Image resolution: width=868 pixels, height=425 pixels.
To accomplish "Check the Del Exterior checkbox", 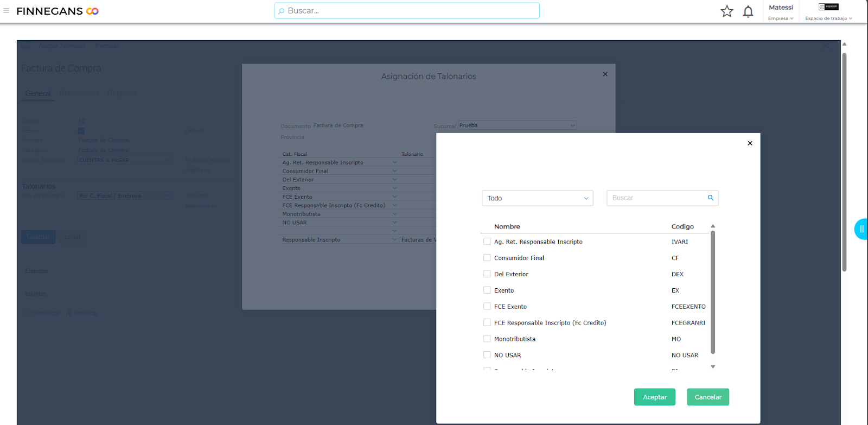I will coord(487,274).
